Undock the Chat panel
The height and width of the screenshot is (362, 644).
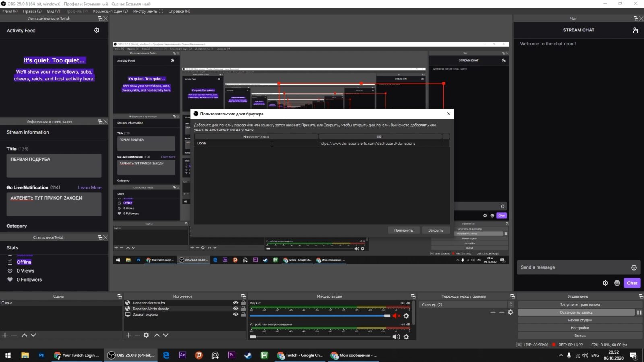[636, 19]
